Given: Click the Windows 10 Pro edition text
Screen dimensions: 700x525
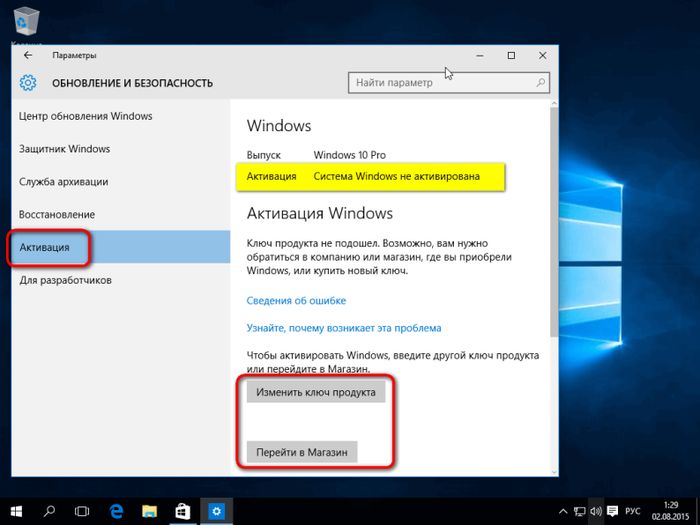Looking at the screenshot, I should tap(350, 155).
